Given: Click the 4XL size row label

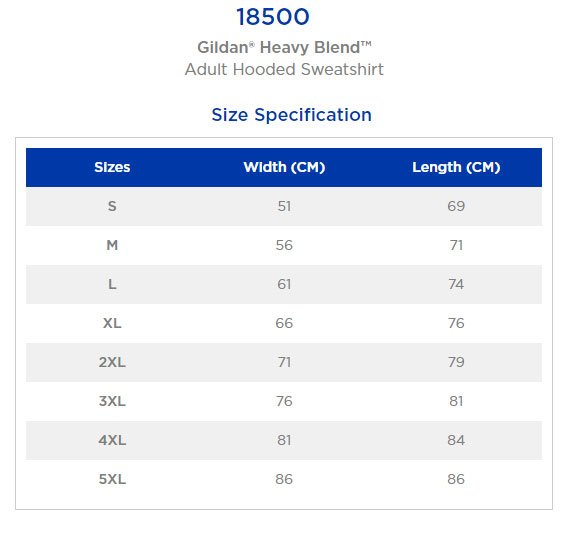Looking at the screenshot, I should (x=112, y=441).
